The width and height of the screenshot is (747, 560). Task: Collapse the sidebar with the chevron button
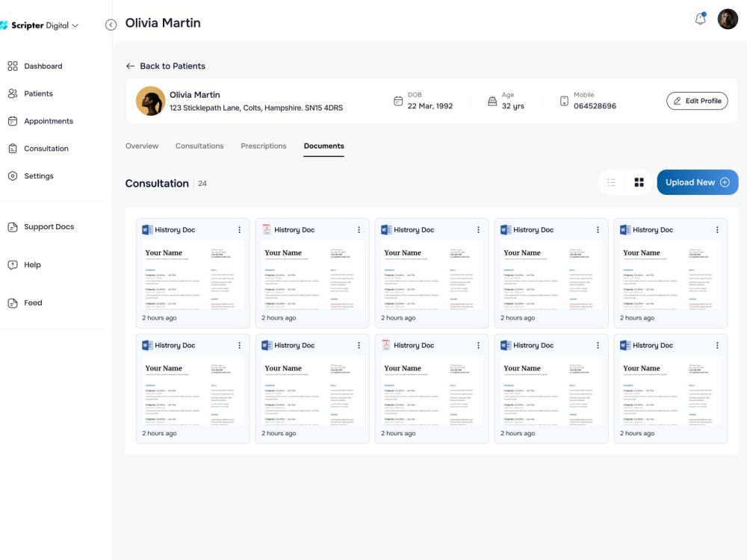pyautogui.click(x=111, y=25)
